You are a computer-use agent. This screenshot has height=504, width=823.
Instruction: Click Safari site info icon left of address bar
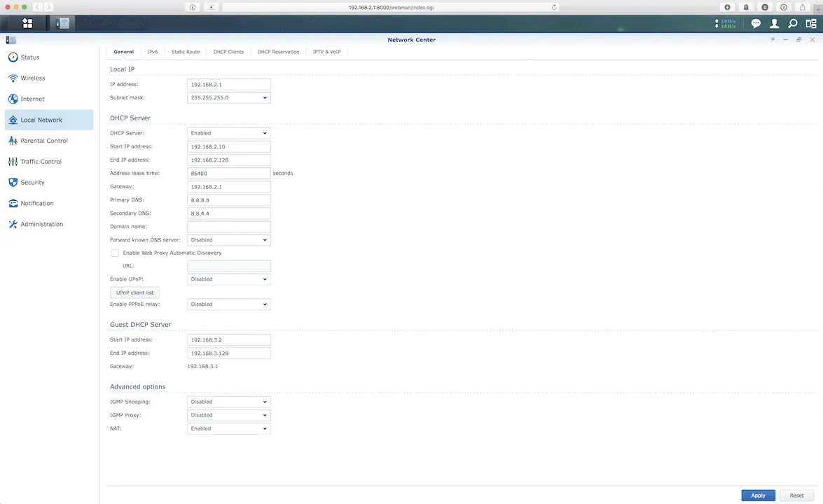pyautogui.click(x=193, y=7)
